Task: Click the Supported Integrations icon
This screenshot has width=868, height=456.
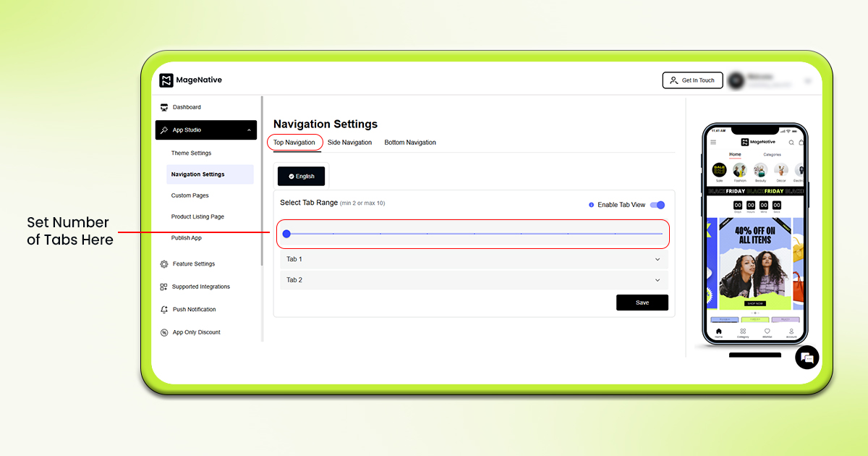Action: 165,287
